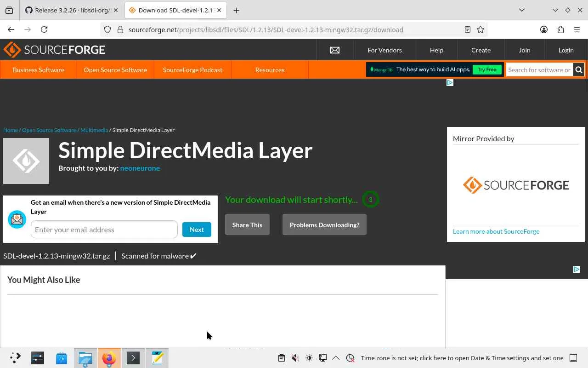Click the Login link
Image resolution: width=588 pixels, height=368 pixels.
[566, 50]
